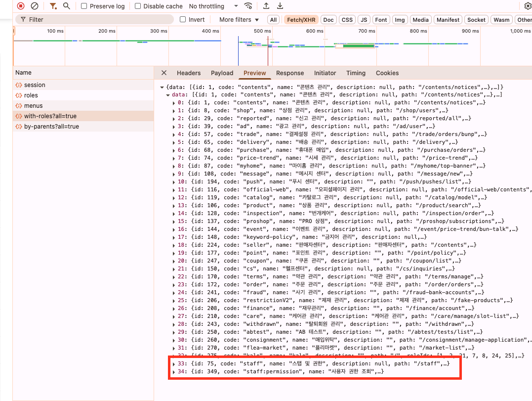Viewport: 532px width, 401px height.
Task: Clear the network log
Action: [x=35, y=6]
